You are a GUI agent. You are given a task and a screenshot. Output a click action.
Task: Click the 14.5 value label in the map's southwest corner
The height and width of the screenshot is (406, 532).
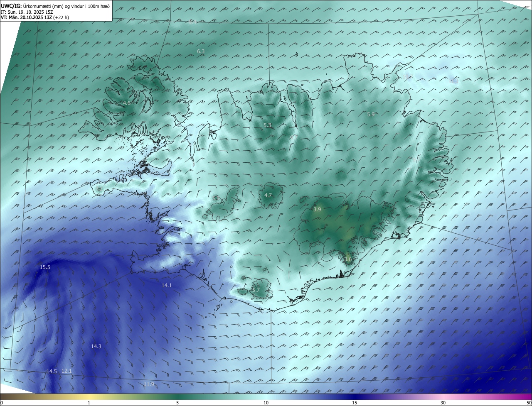(x=52, y=372)
